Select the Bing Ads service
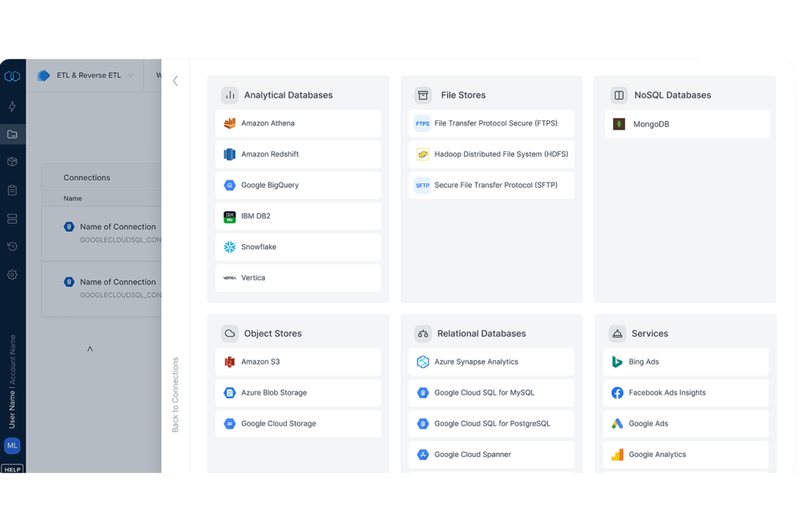 pyautogui.click(x=686, y=362)
